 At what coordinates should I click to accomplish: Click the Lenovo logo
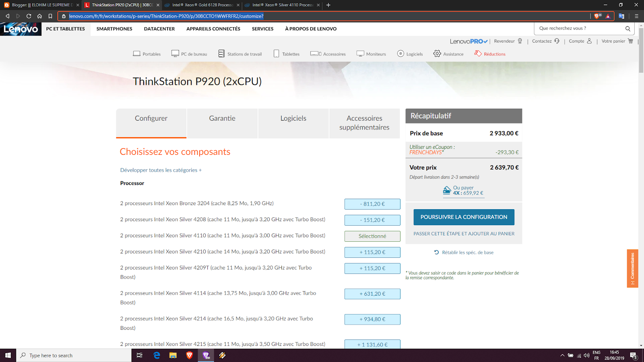(x=21, y=29)
